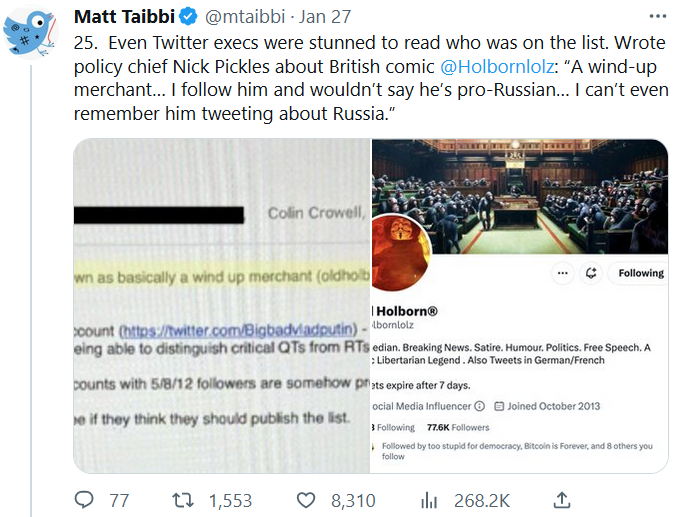
Task: Click Matt Taibbi's blue verified badge
Action: (187, 18)
